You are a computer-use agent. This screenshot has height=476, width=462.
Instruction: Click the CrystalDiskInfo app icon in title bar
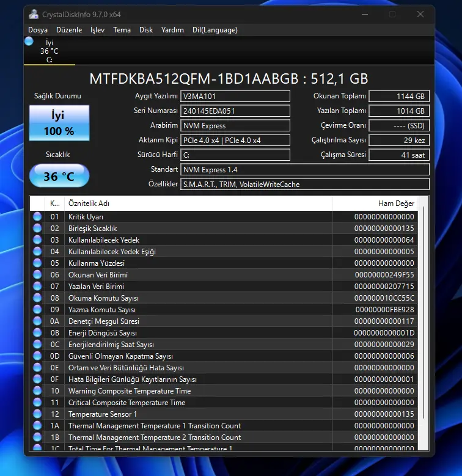34,14
